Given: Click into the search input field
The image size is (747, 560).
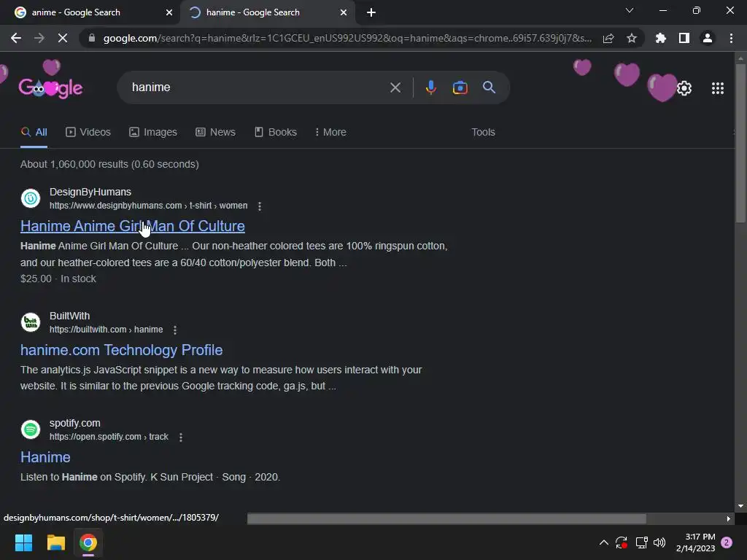Looking at the screenshot, I should point(258,87).
